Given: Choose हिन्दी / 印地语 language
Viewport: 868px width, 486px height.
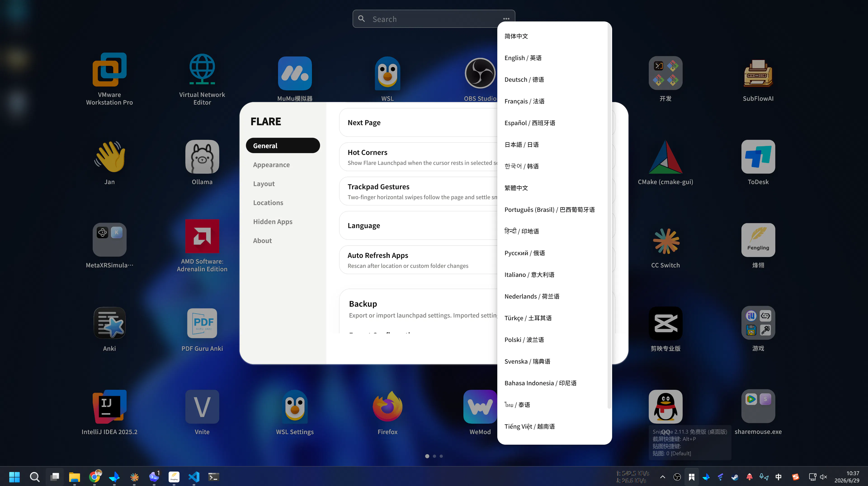Looking at the screenshot, I should [x=553, y=231].
